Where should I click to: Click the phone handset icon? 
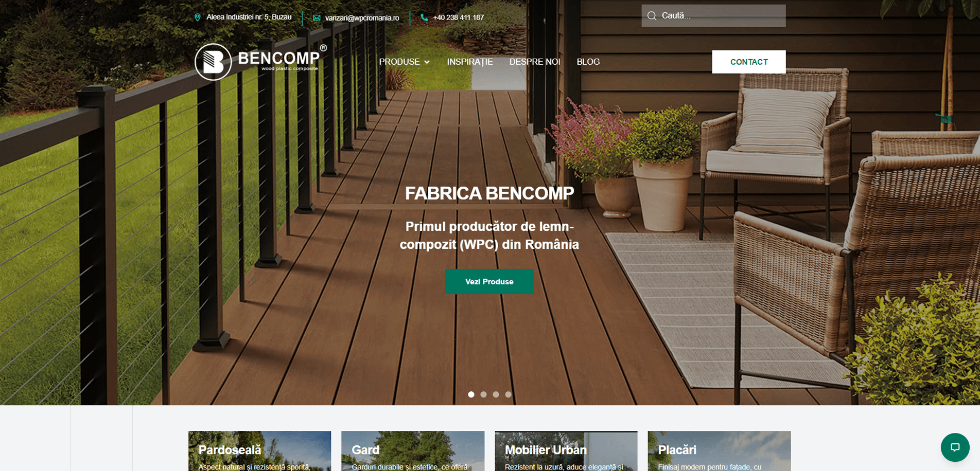tap(424, 17)
